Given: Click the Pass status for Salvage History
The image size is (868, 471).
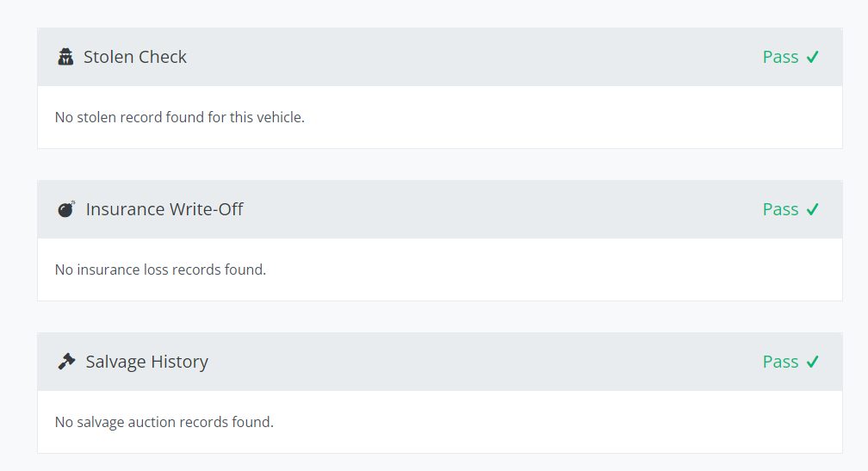Looking at the screenshot, I should tap(780, 362).
